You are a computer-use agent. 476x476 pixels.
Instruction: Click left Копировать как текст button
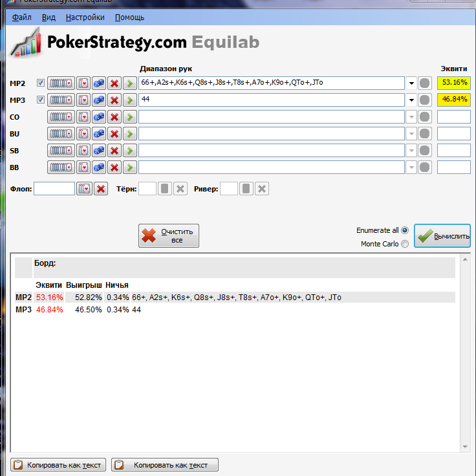tap(58, 465)
